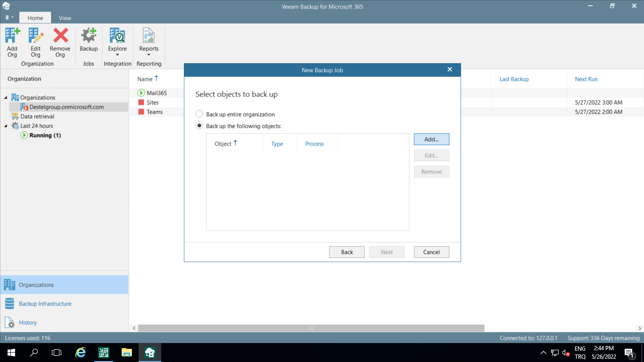Click the Licenses used: 116 status text
Viewport: 644px width, 362px height.
27,338
